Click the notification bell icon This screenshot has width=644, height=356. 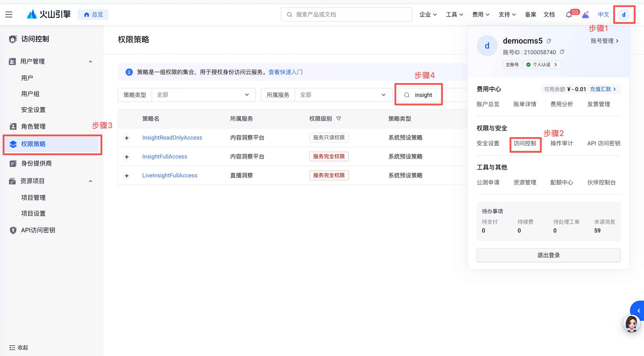click(x=568, y=15)
